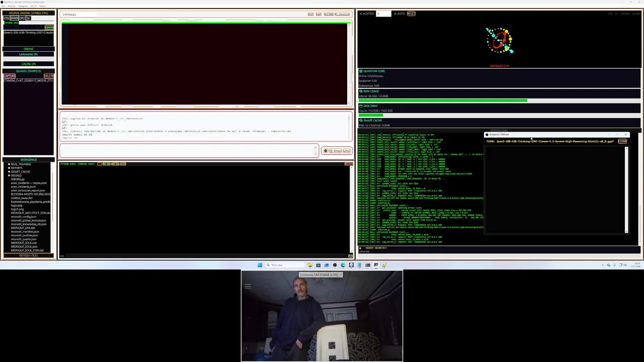Viewport: 644px width, 362px height.
Task: Click the IGNITE button
Action: (49, 27)
